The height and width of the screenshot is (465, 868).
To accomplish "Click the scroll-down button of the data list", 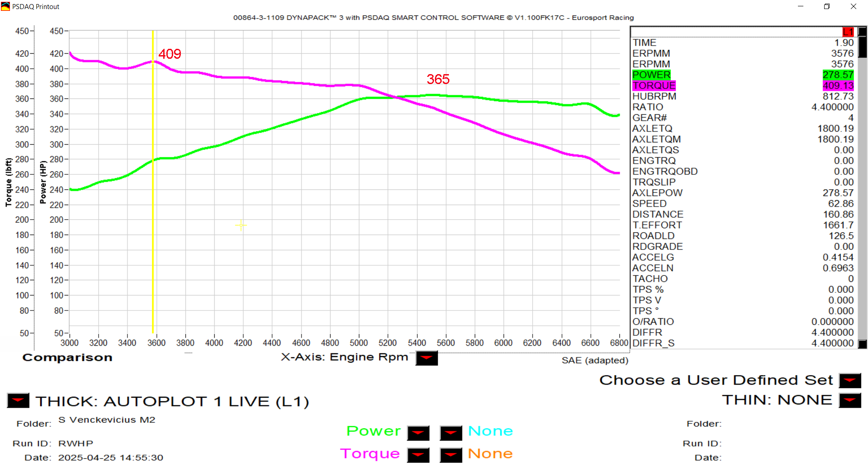I will click(862, 344).
